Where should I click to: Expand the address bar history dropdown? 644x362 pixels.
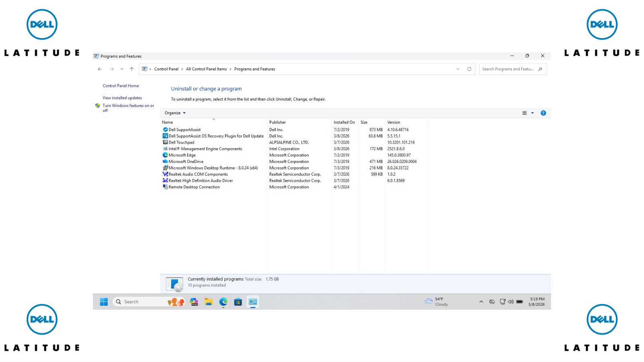click(x=458, y=69)
